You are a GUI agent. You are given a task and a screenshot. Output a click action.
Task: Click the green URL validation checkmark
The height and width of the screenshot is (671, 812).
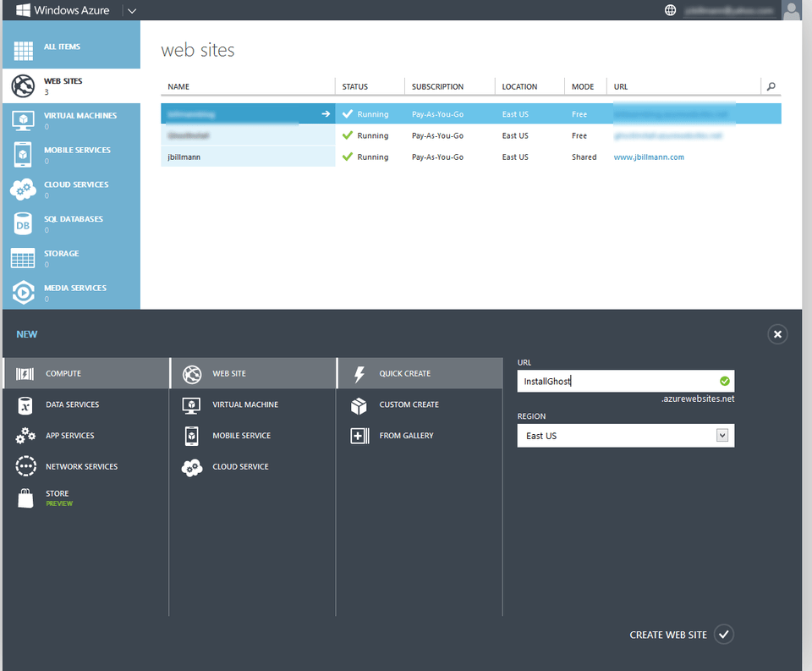(x=725, y=381)
